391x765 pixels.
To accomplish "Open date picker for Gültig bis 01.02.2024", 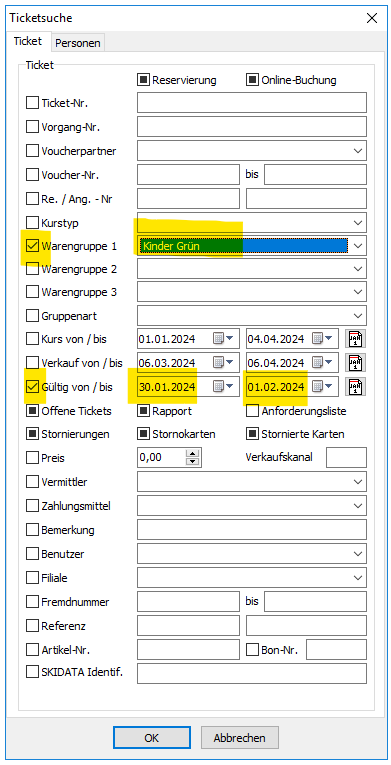I will 323,387.
